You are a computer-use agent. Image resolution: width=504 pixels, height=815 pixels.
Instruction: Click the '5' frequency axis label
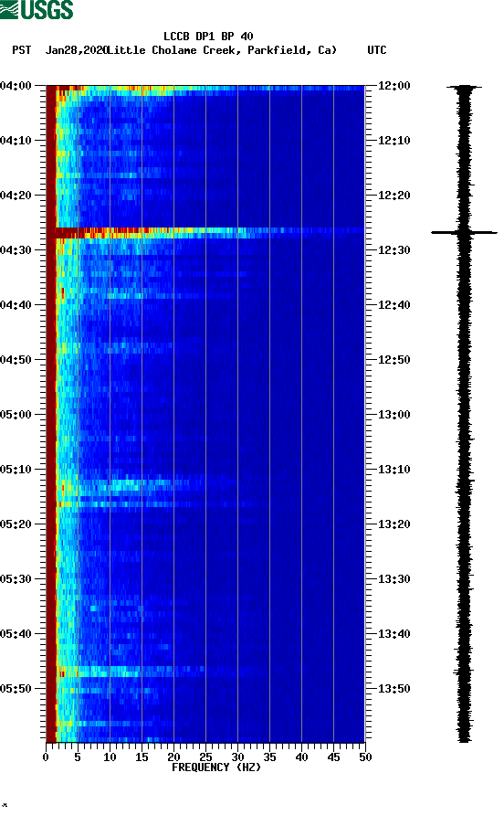pyautogui.click(x=78, y=757)
